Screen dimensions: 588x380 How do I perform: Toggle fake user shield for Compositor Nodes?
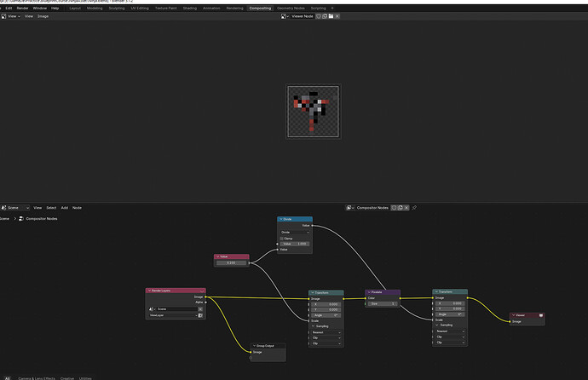click(394, 208)
